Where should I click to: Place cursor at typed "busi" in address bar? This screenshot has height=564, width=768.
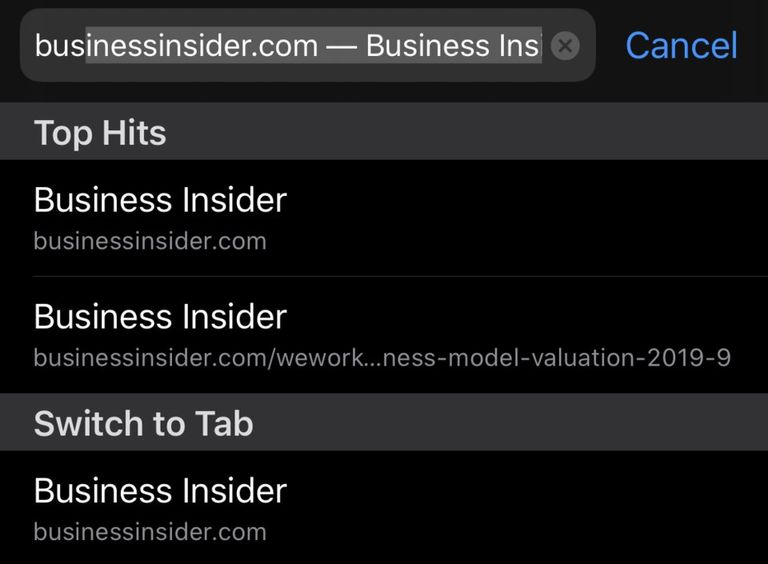tap(60, 45)
